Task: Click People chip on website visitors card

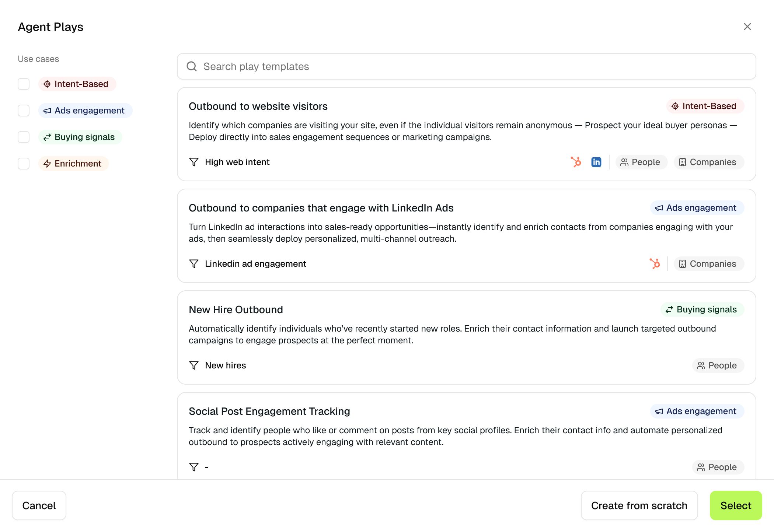Action: 641,162
